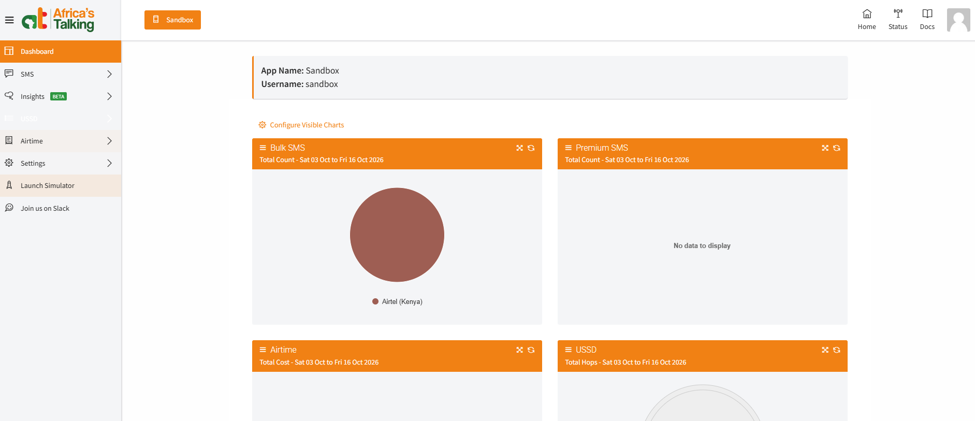Expand the Insights submenu chevron
The height and width of the screenshot is (421, 975).
[x=109, y=96]
